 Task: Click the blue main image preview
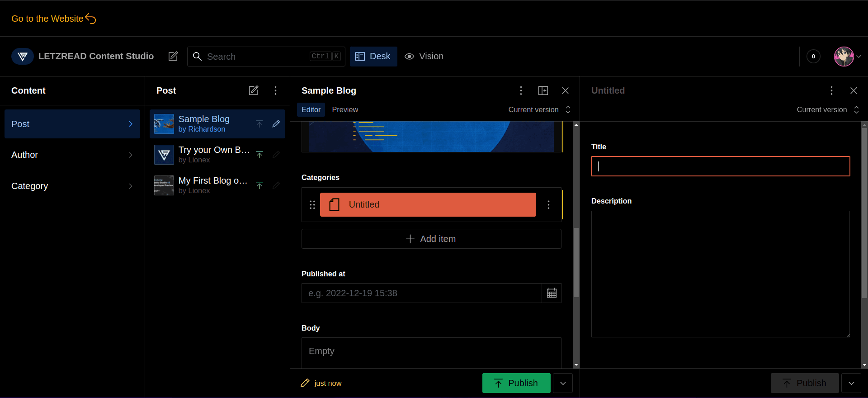point(431,137)
